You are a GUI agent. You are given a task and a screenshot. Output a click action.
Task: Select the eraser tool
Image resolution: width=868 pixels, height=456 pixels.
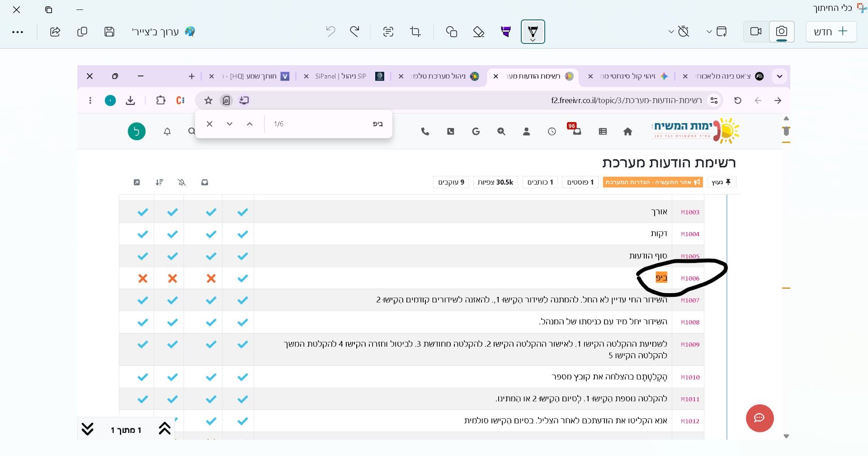click(479, 32)
